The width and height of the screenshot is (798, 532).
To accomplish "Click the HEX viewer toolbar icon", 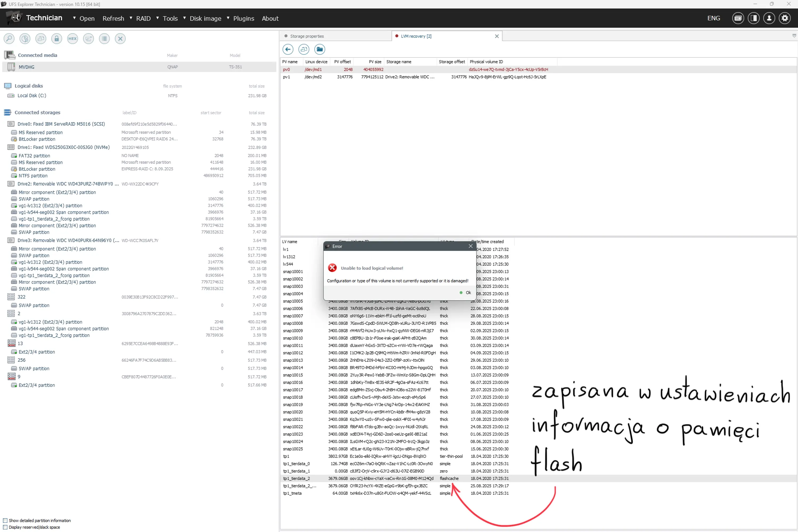I will (72, 39).
